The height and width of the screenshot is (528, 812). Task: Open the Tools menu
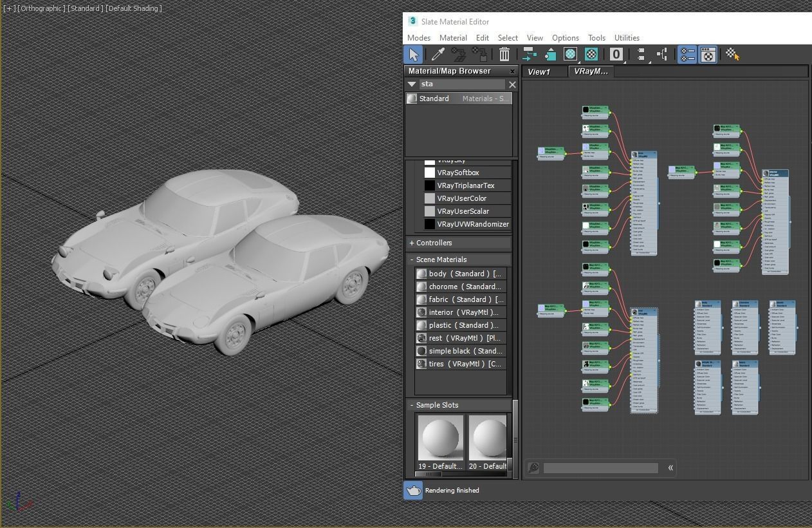point(596,38)
